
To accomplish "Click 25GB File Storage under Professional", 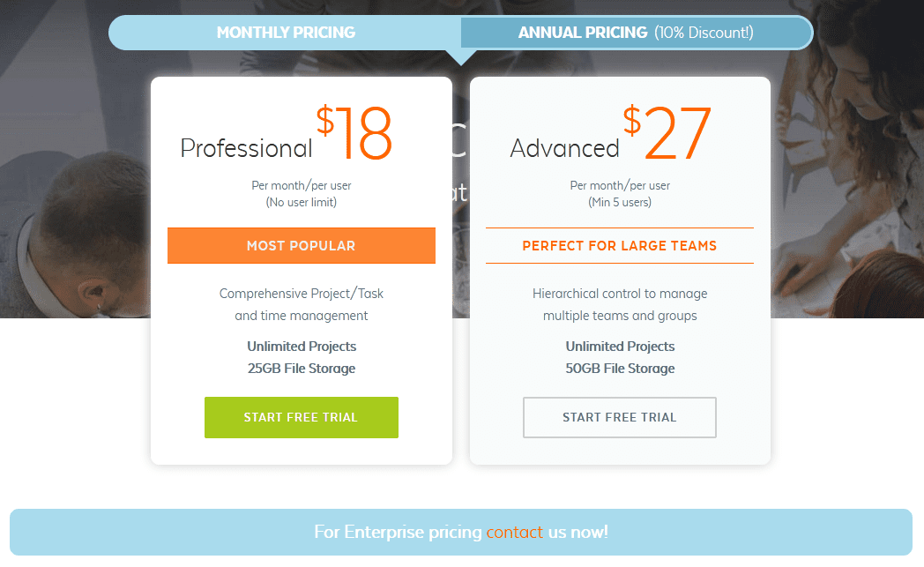I will tap(301, 368).
